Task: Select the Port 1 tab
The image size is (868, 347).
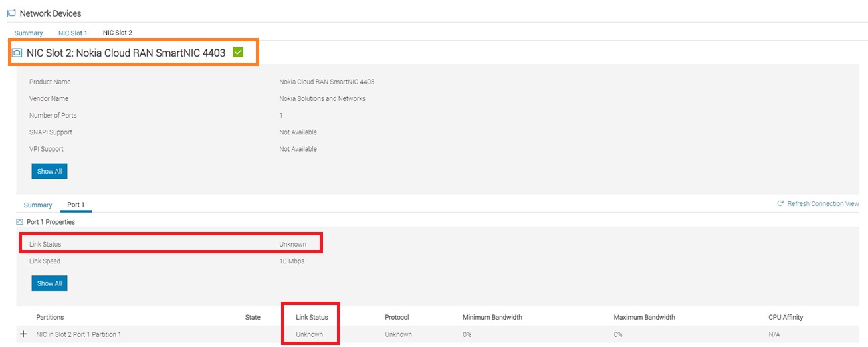Action: (x=76, y=205)
